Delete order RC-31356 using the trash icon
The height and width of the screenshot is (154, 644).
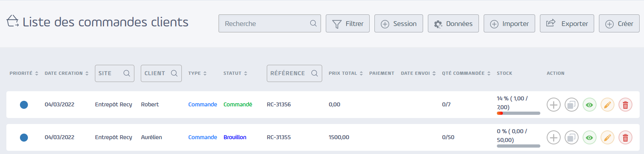tap(625, 105)
